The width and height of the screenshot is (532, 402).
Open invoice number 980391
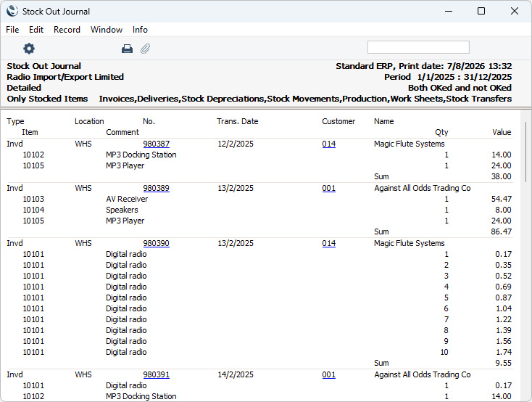pyautogui.click(x=156, y=374)
